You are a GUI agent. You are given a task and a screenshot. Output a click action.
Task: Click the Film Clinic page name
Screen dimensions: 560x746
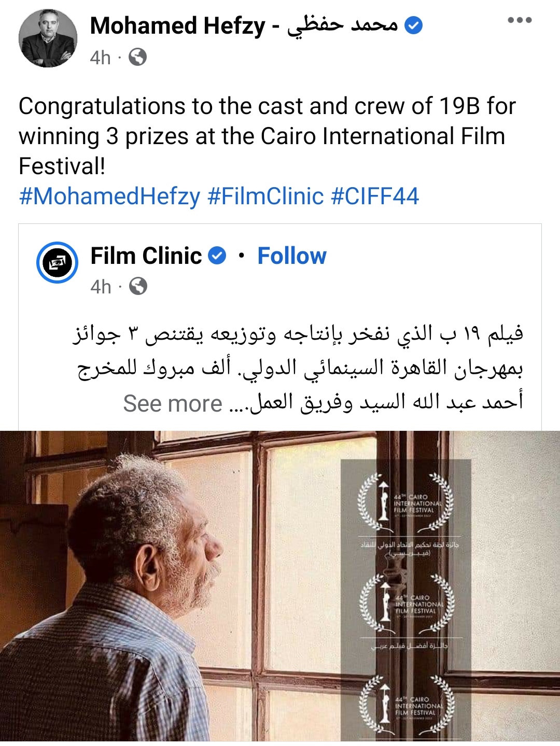point(146,256)
